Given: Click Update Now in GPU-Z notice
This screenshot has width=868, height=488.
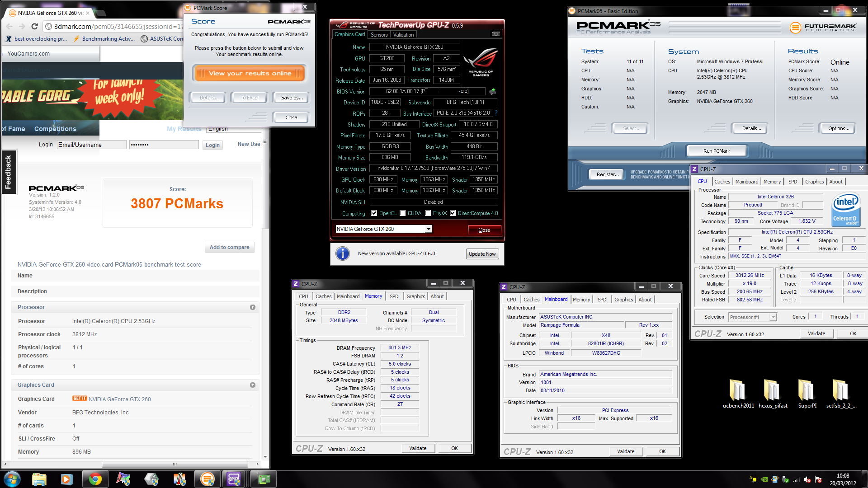Looking at the screenshot, I should [482, 254].
